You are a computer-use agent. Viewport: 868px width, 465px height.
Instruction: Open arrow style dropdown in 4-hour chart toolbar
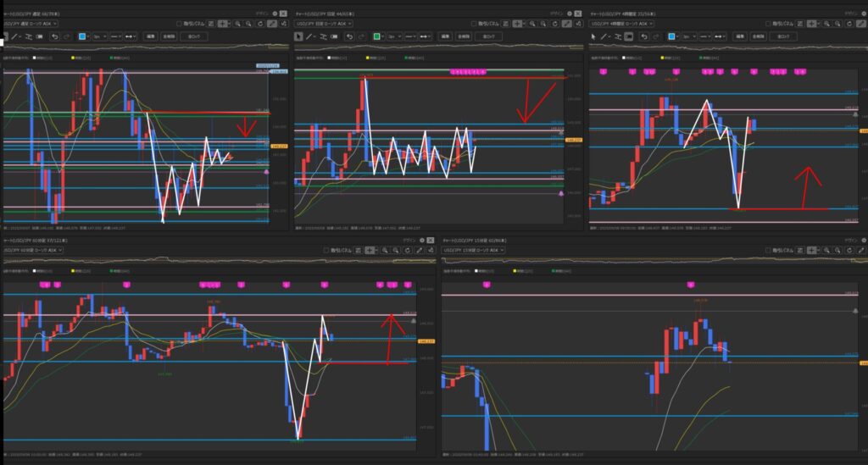pyautogui.click(x=720, y=36)
